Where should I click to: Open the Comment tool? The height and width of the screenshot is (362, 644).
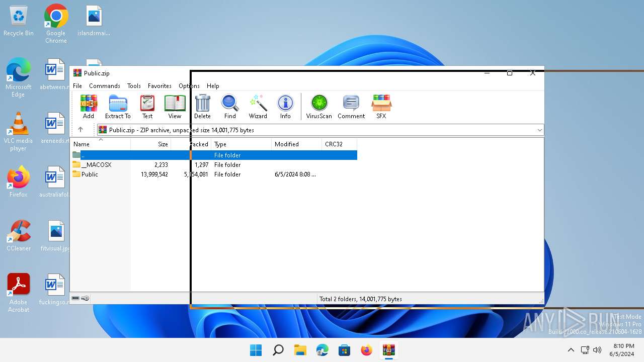tap(351, 107)
